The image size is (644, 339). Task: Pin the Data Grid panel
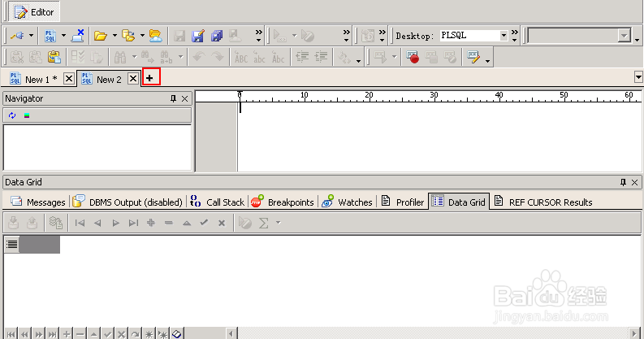click(x=623, y=182)
